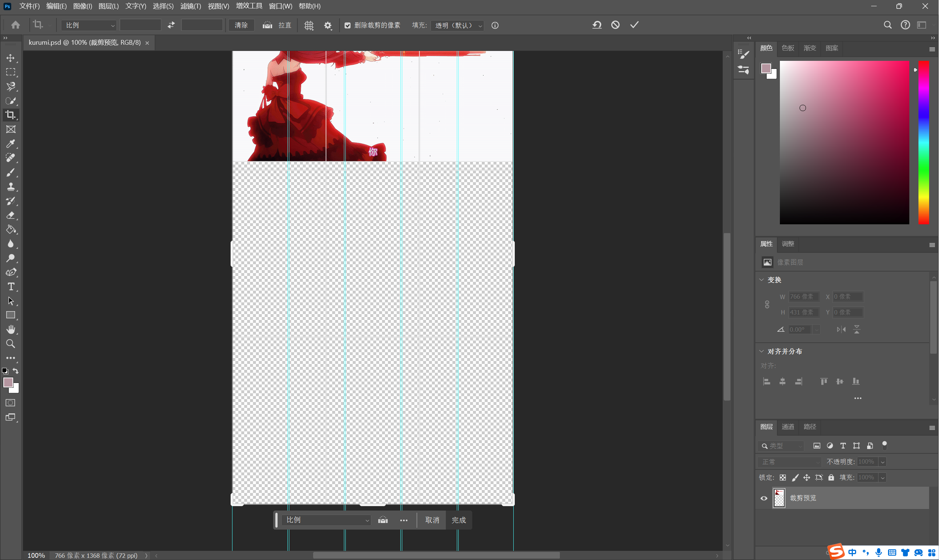Select the Paint Bucket tool
Viewport: 939px width, 560px height.
tap(11, 229)
